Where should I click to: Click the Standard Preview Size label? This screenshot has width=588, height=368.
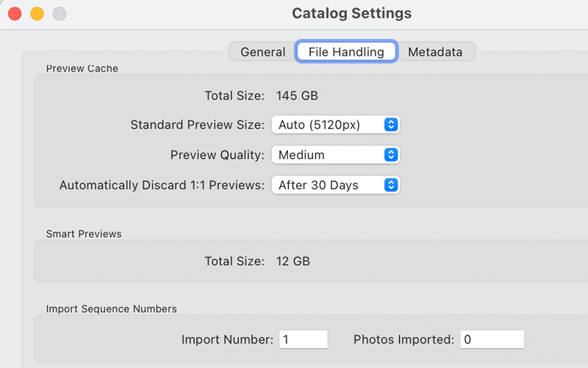tap(197, 124)
